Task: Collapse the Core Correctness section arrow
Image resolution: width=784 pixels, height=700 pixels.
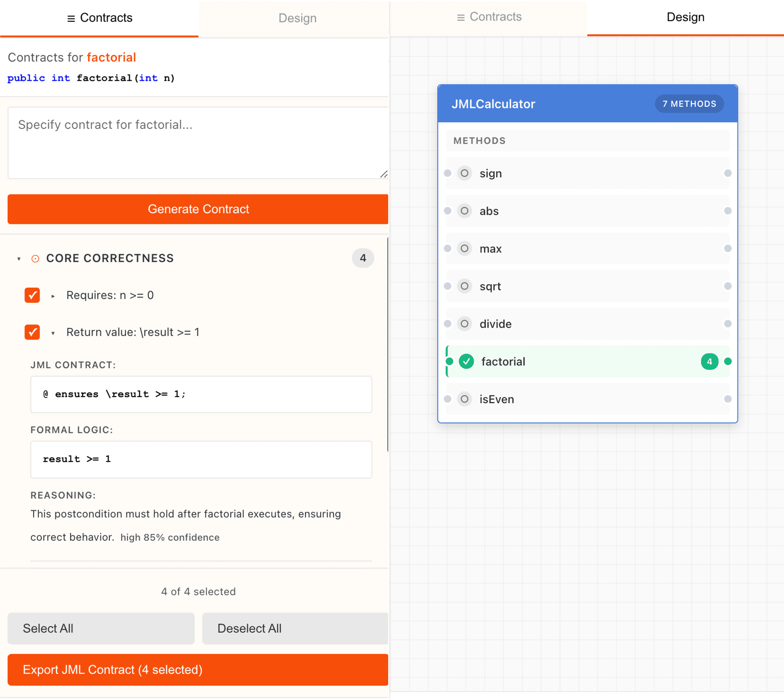Action: point(19,259)
